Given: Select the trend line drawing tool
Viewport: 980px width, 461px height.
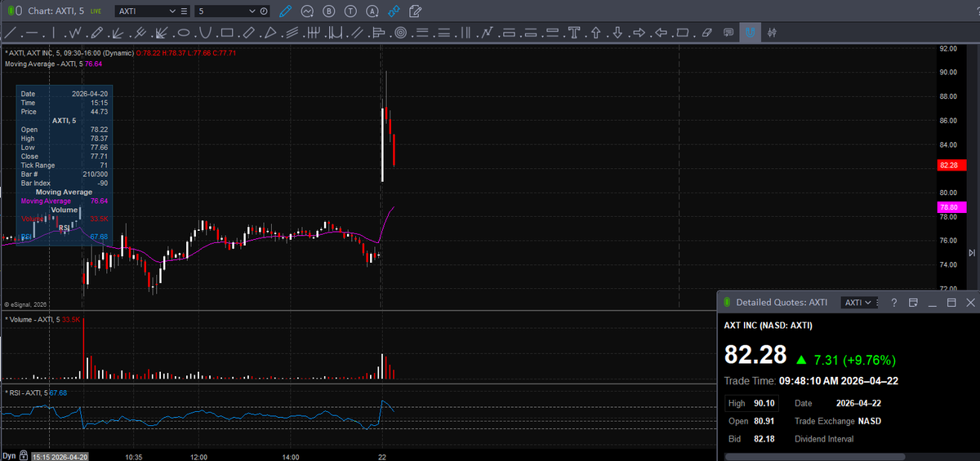Looking at the screenshot, I should tap(11, 33).
